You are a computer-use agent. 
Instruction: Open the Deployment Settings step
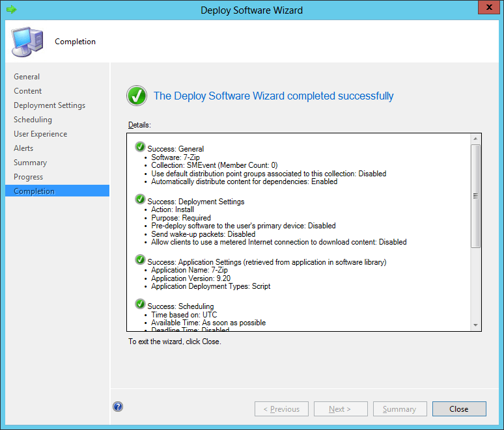(49, 105)
